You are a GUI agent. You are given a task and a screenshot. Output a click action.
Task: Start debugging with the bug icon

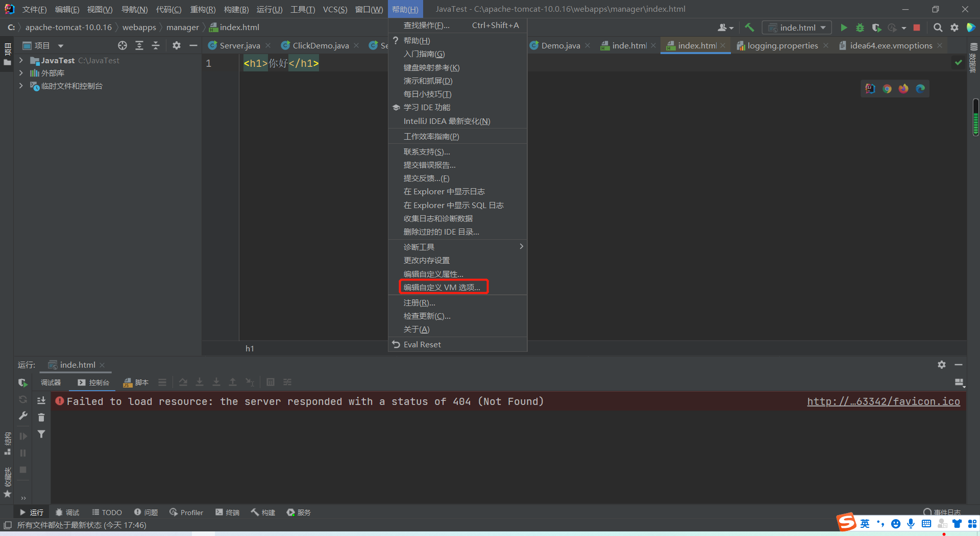click(x=860, y=28)
